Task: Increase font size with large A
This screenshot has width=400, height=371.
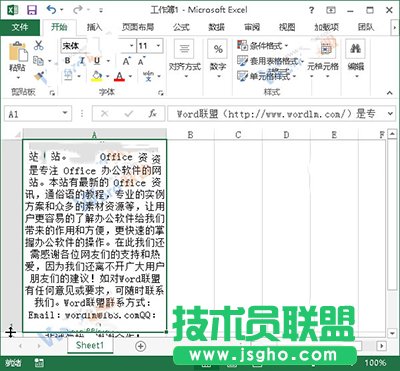Action: point(126,61)
